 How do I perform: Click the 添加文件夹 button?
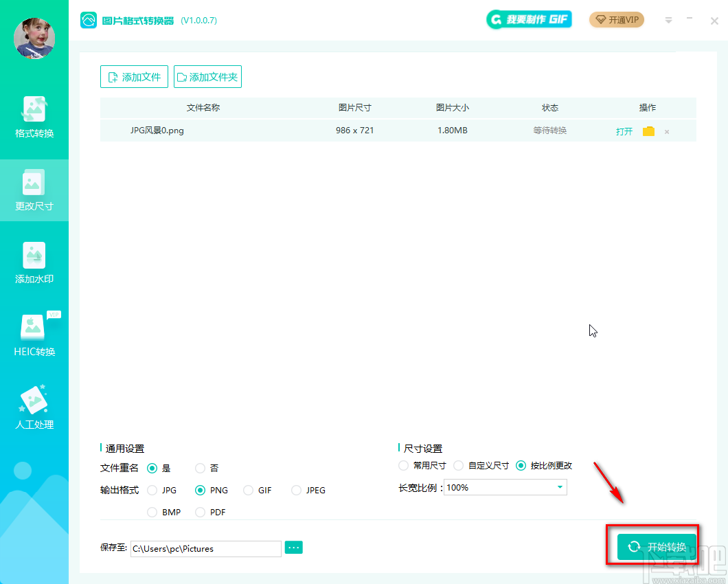tap(207, 77)
